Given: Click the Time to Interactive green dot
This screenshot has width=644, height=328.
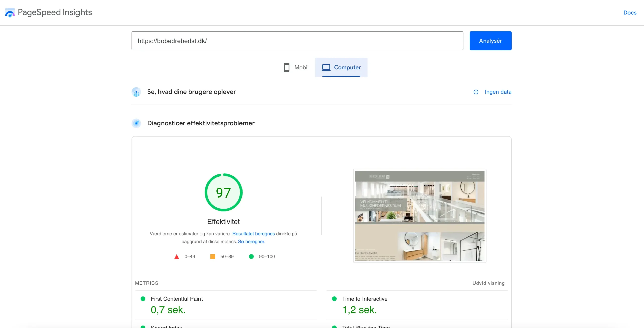Looking at the screenshot, I should click(334, 299).
